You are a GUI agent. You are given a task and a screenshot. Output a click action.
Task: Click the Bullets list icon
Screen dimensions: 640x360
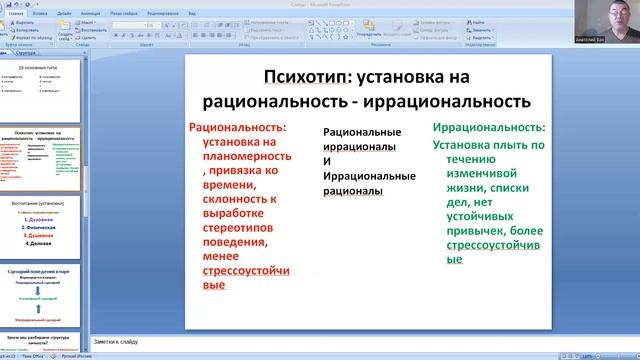[196, 25]
